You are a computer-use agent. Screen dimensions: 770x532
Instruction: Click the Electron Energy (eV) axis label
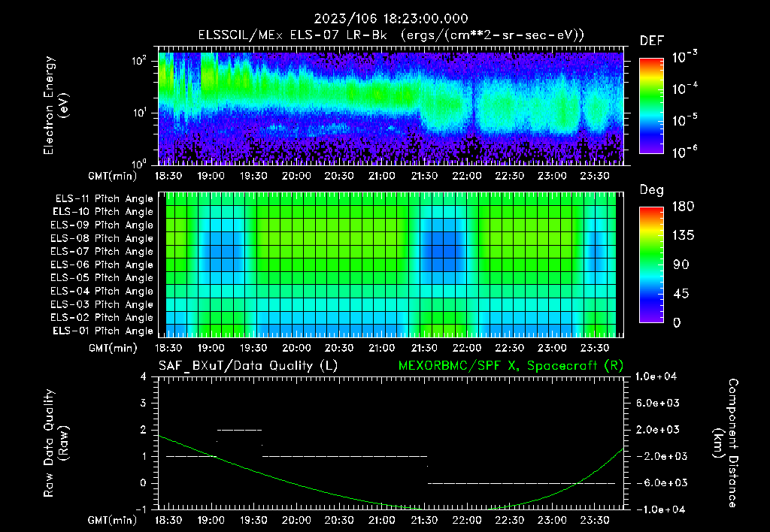pos(56,105)
